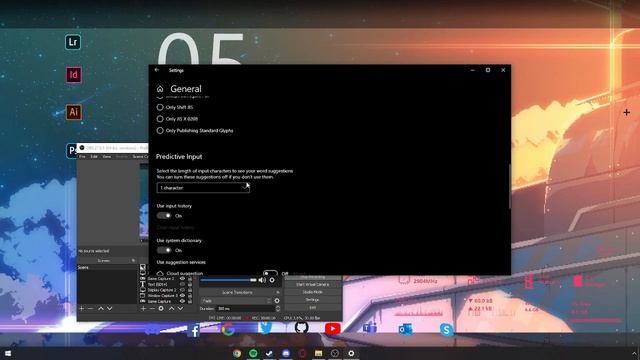Toggle the Use system dictionary switch
This screenshot has height=360, width=640.
(x=164, y=250)
